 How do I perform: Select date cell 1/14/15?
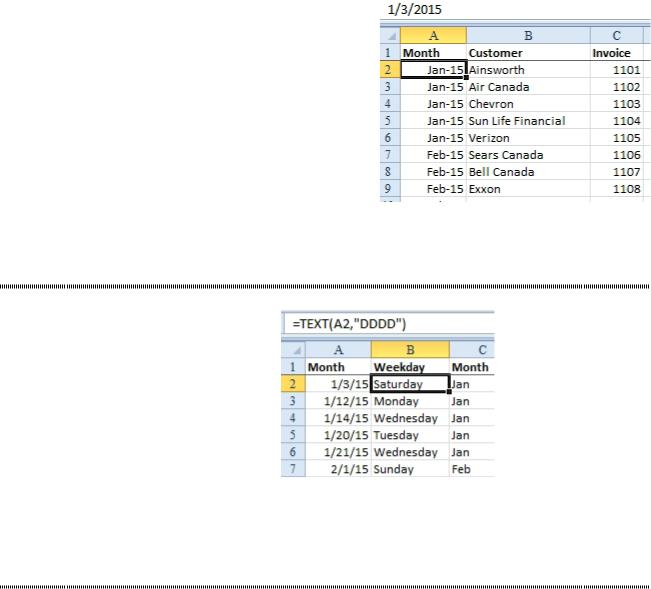338,418
